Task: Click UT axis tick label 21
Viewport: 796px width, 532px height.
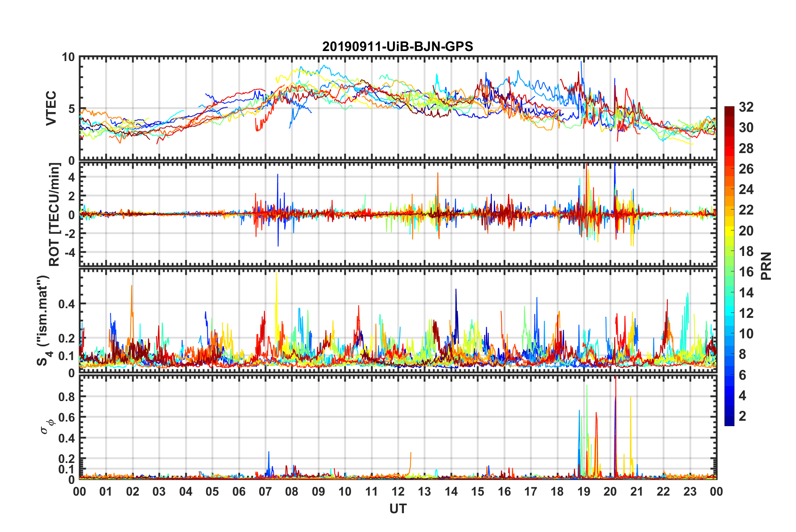Action: [637, 491]
